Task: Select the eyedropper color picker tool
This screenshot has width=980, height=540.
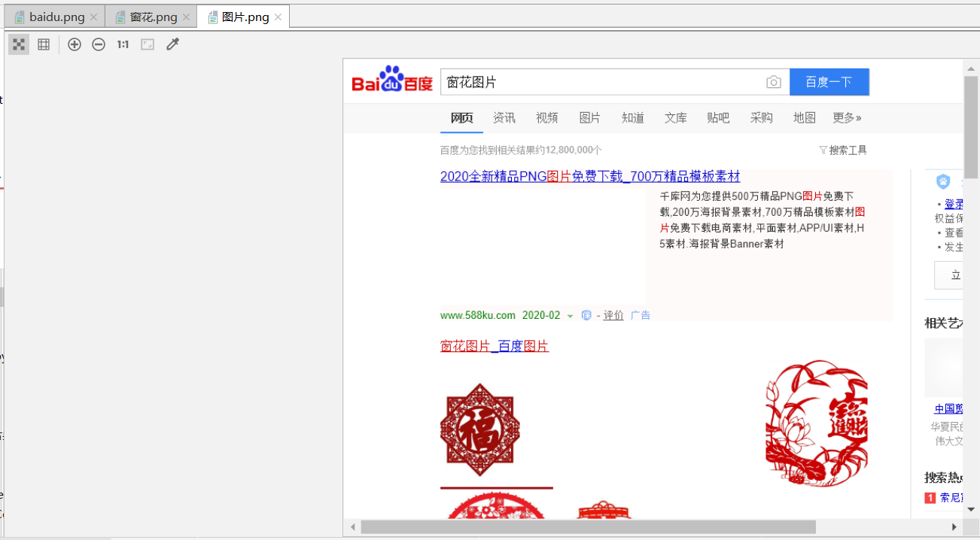Action: (x=172, y=44)
